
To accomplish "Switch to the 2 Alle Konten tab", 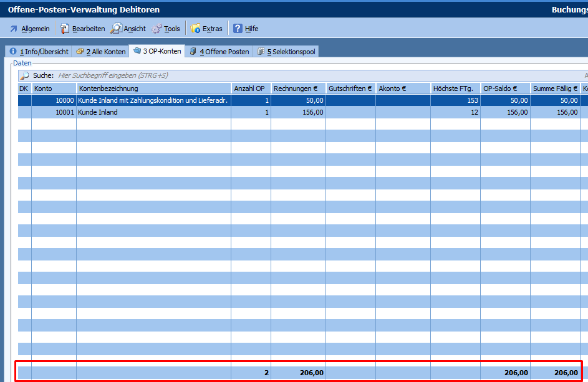I will click(100, 52).
